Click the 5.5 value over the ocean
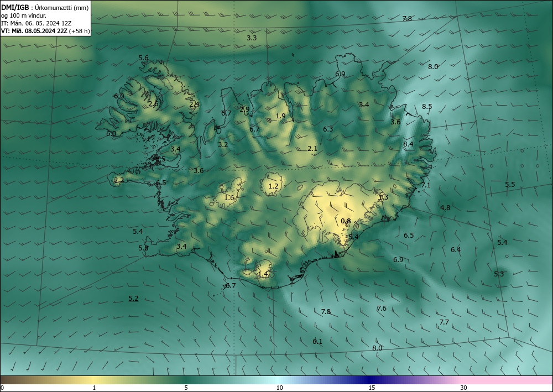 [510, 184]
